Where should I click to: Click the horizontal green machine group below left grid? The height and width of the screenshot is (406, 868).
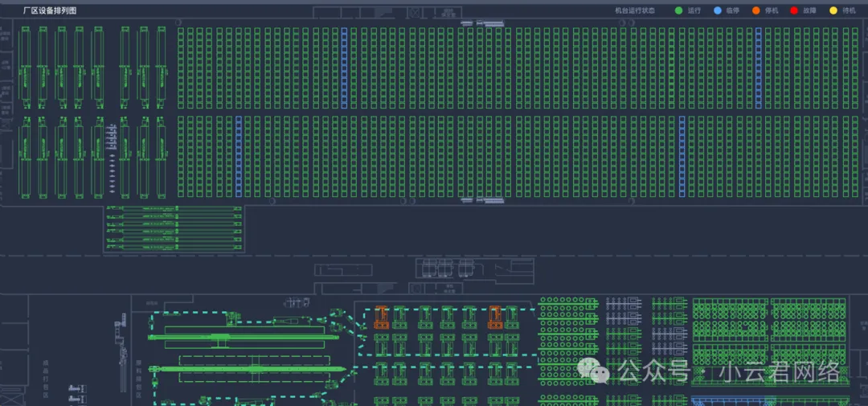click(x=174, y=229)
